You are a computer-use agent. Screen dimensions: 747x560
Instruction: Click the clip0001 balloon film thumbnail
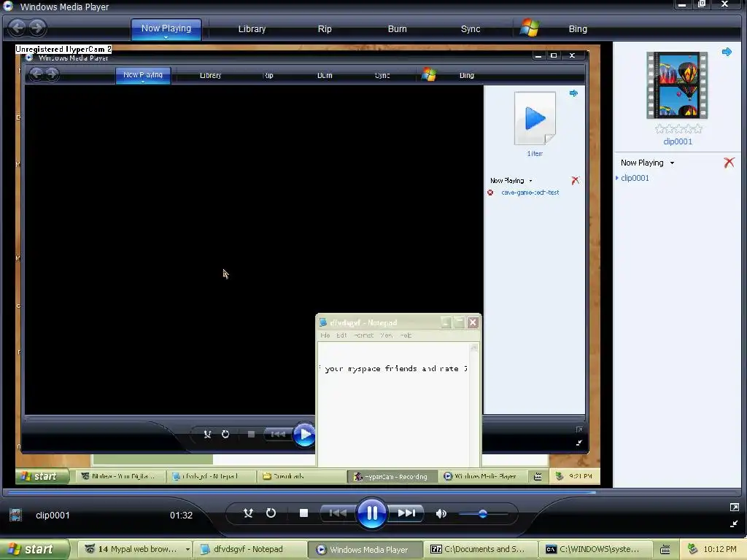click(x=677, y=85)
